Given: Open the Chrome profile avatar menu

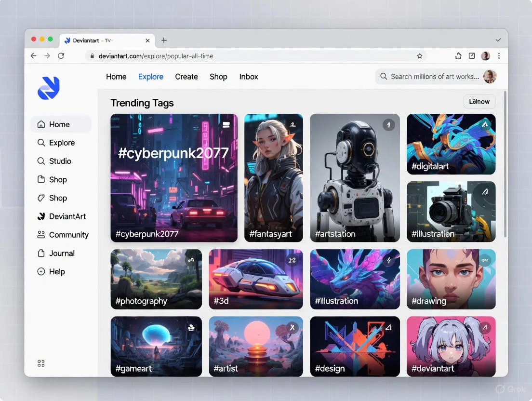Looking at the screenshot, I should [485, 56].
